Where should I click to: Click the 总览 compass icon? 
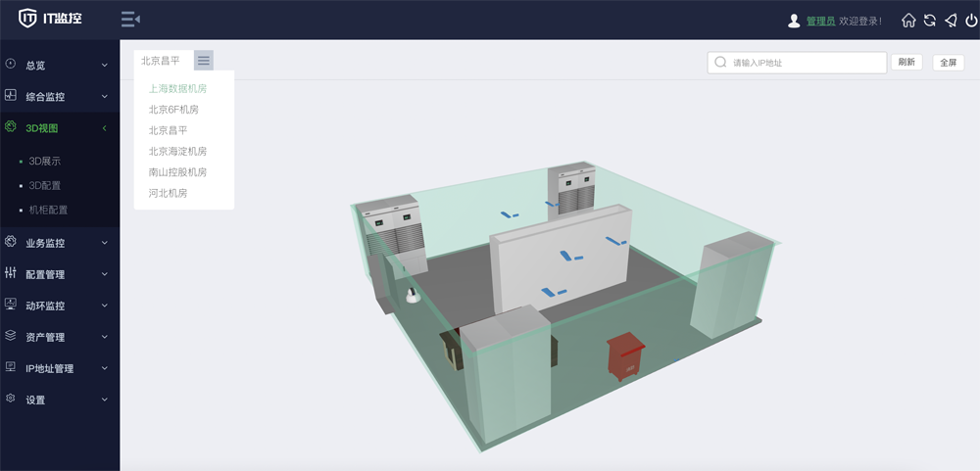pos(10,64)
